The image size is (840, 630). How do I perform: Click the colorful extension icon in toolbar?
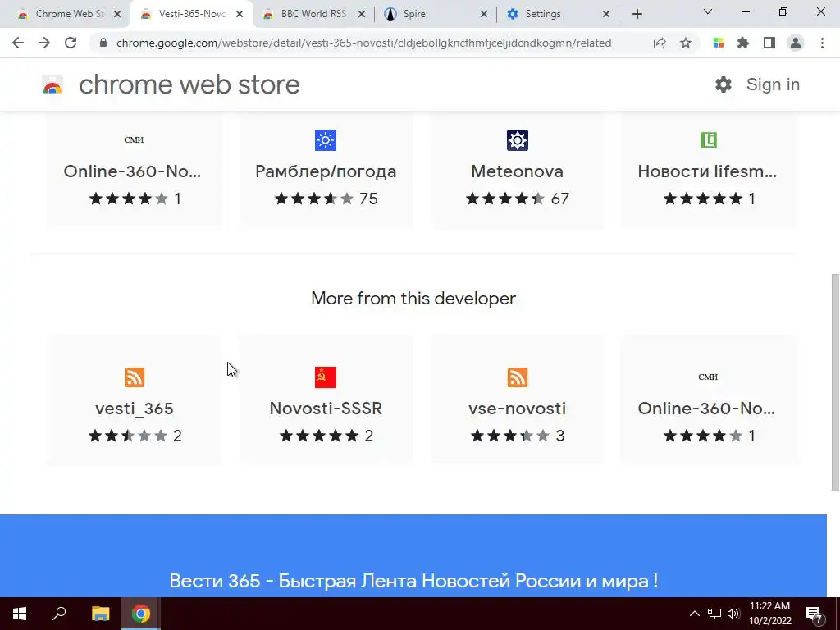(x=718, y=43)
